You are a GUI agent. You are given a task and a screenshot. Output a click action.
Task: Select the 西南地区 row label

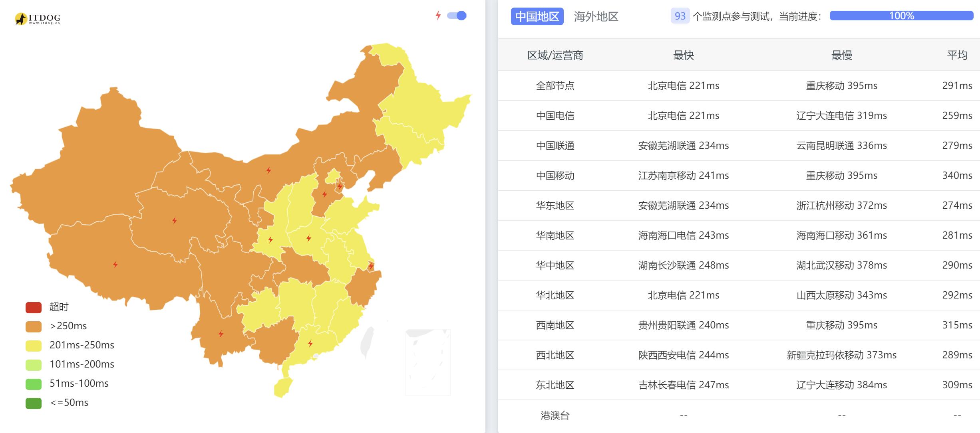[555, 325]
